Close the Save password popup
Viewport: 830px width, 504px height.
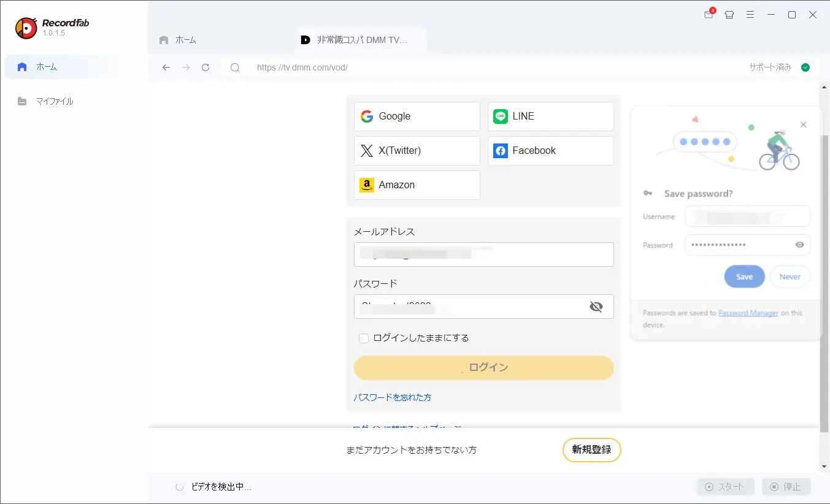pyautogui.click(x=804, y=124)
